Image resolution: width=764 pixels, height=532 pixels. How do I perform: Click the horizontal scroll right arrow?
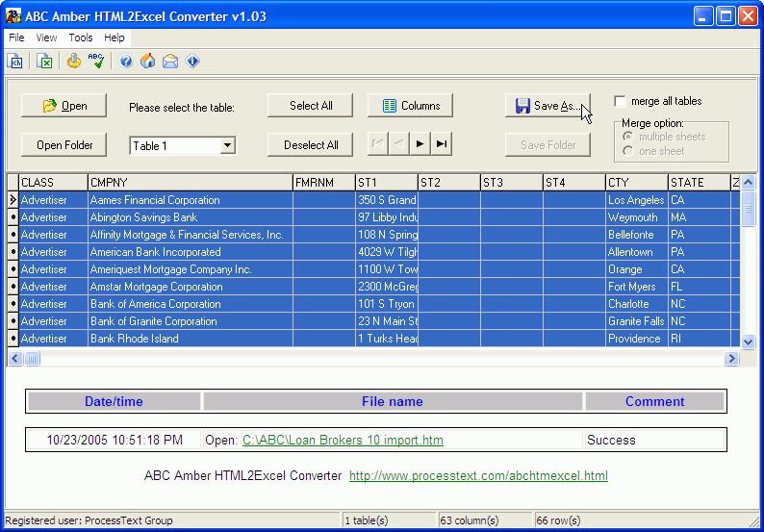pyautogui.click(x=731, y=359)
